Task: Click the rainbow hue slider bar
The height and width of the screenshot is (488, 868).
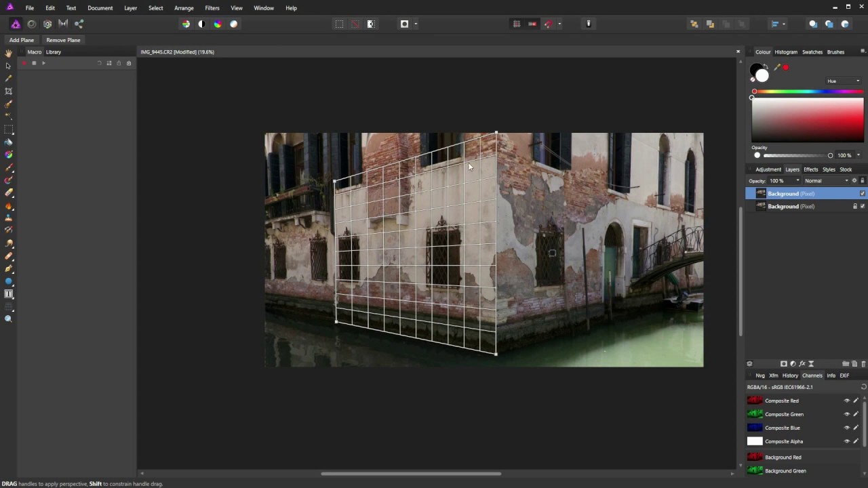Action: 807,91
